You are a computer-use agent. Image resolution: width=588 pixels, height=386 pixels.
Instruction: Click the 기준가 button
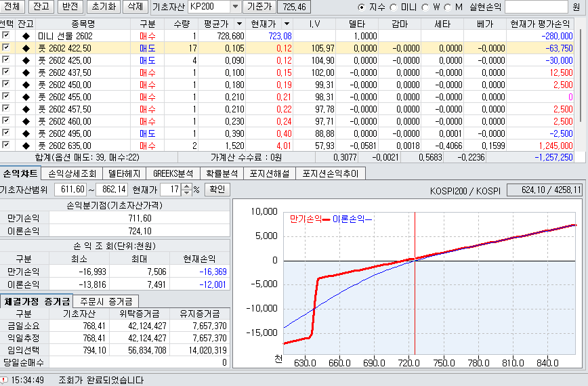point(259,6)
